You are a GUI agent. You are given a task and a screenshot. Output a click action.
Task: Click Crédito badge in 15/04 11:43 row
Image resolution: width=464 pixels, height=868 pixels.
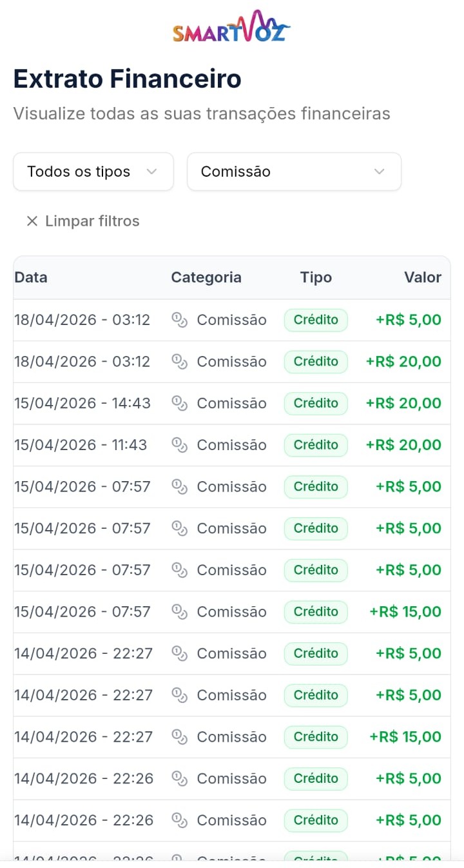(x=316, y=445)
